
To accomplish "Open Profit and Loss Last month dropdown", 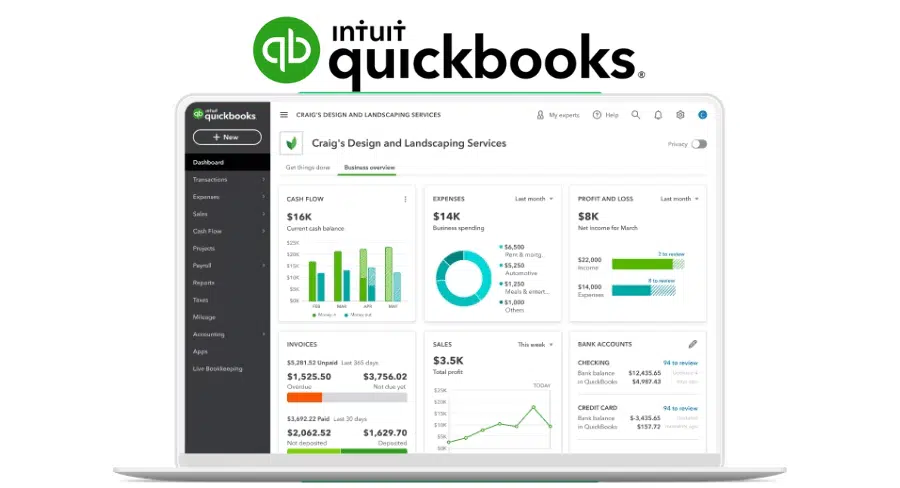I will coord(680,199).
